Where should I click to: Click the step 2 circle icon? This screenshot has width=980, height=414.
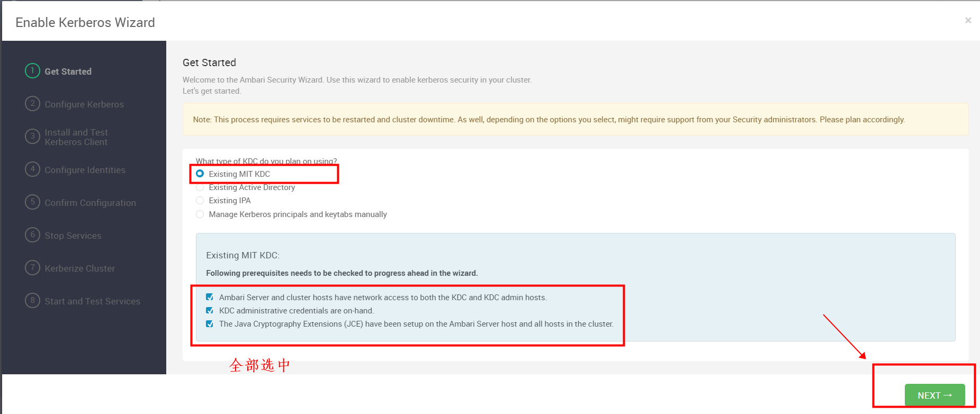coord(32,103)
